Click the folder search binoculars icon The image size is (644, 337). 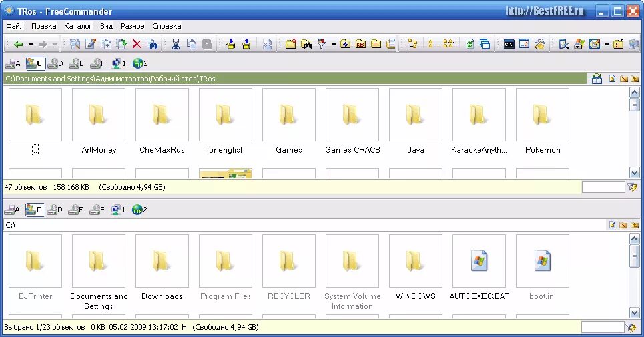click(306, 44)
